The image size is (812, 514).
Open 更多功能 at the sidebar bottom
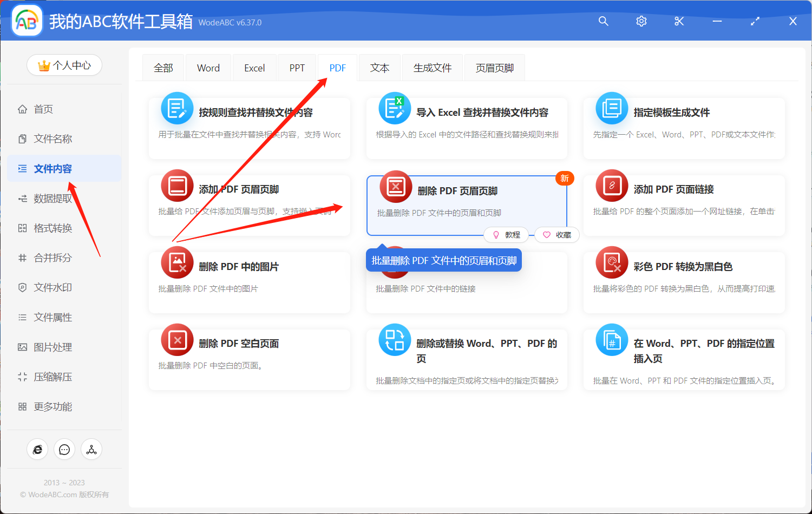pyautogui.click(x=49, y=406)
